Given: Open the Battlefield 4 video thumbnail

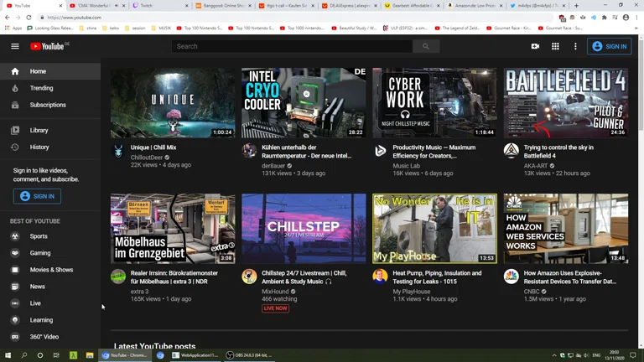Looking at the screenshot, I should point(565,103).
